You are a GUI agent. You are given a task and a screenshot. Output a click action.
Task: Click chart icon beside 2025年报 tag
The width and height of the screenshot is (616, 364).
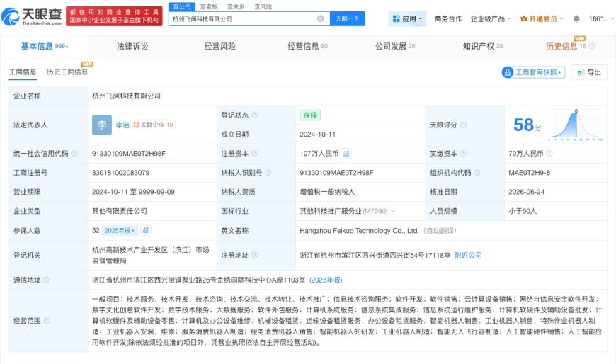point(146,230)
